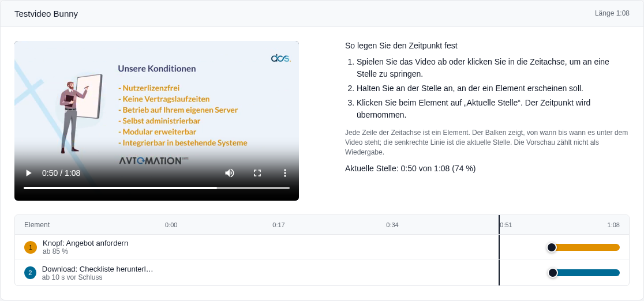Play the Testvideo Bunny video
This screenshot has width=644, height=301.
click(x=29, y=174)
